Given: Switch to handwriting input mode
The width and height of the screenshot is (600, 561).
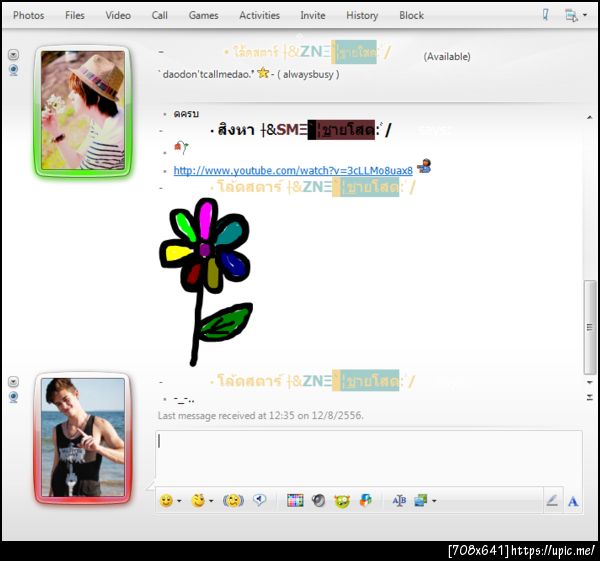Looking at the screenshot, I should pyautogui.click(x=552, y=501).
